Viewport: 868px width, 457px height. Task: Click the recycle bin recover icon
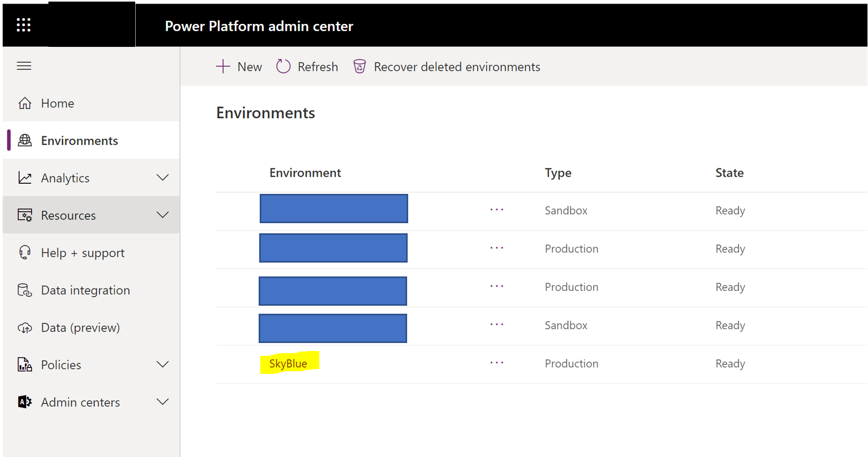360,67
